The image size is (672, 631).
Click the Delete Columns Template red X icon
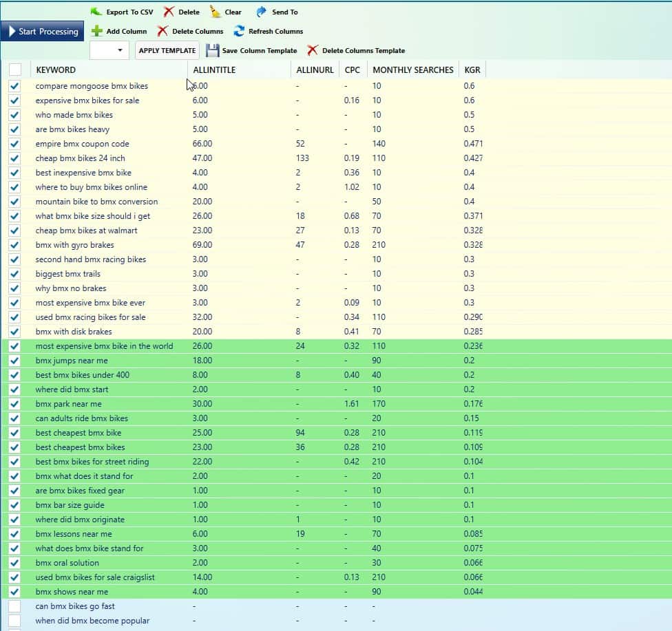pos(313,50)
